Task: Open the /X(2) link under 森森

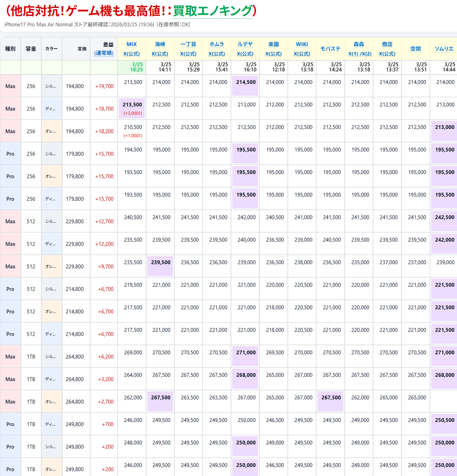Action: click(366, 54)
